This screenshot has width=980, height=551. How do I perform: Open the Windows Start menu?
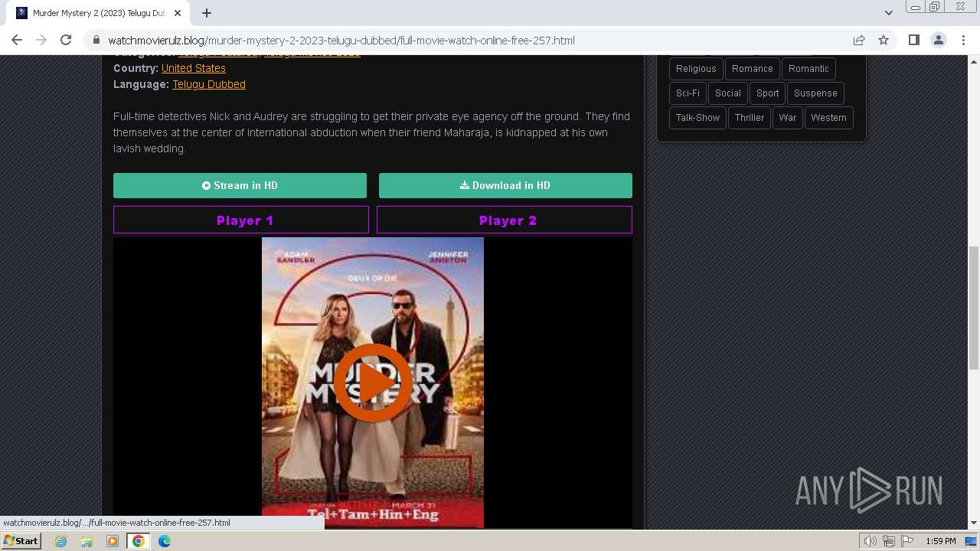pyautogui.click(x=21, y=541)
